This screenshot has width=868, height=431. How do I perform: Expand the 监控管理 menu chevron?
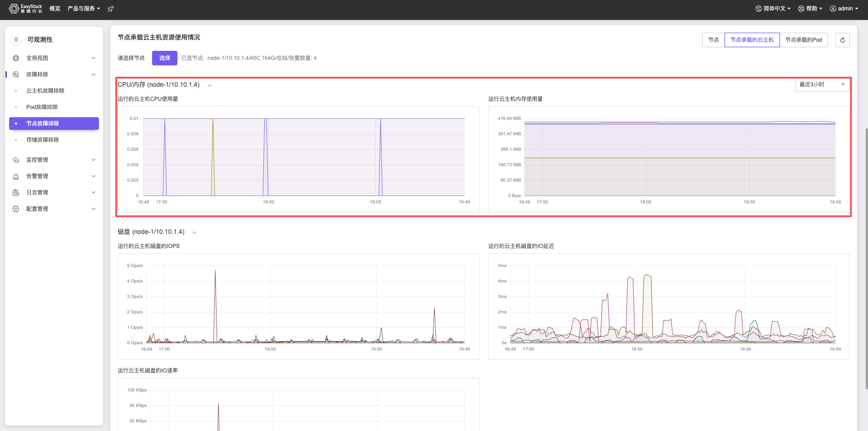(x=94, y=160)
